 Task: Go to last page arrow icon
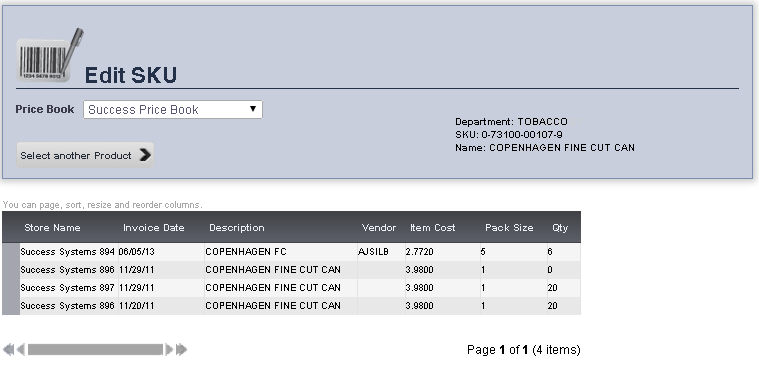pos(182,349)
